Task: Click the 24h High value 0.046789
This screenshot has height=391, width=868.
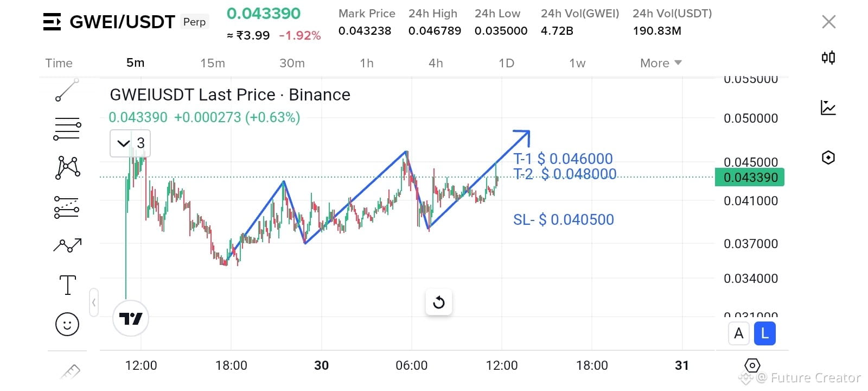Action: 435,31
